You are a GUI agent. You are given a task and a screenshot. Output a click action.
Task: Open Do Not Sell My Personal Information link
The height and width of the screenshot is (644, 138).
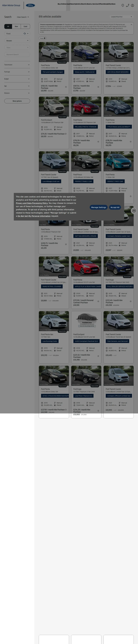pyautogui.click(x=34, y=216)
